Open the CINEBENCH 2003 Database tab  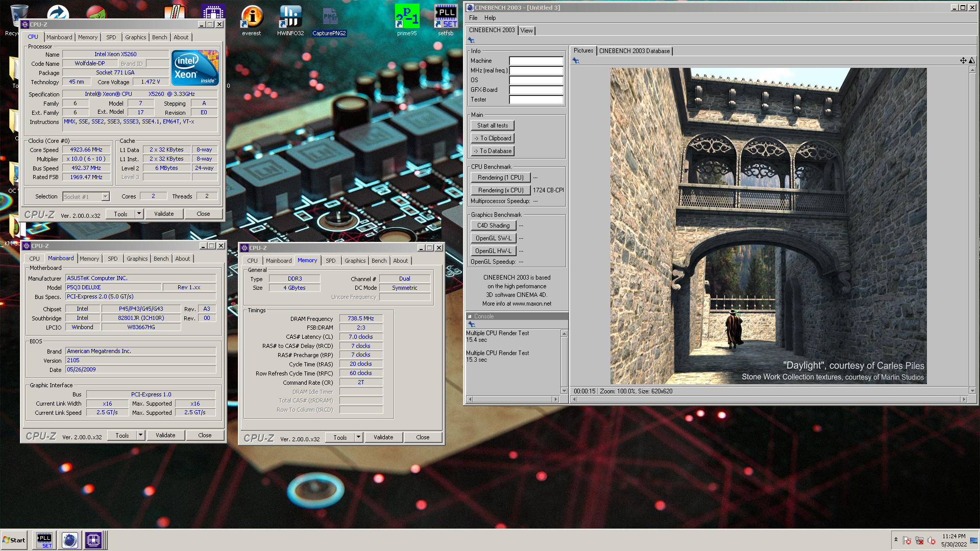[634, 51]
